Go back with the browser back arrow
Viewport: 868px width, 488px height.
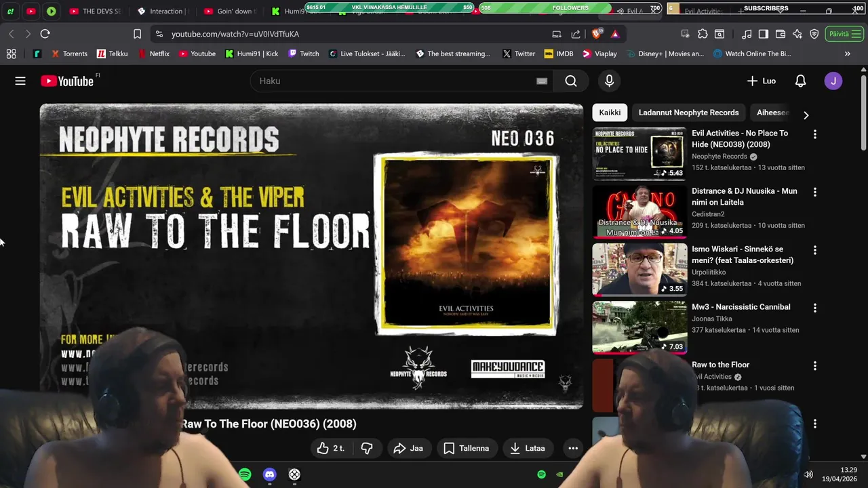pos(12,34)
